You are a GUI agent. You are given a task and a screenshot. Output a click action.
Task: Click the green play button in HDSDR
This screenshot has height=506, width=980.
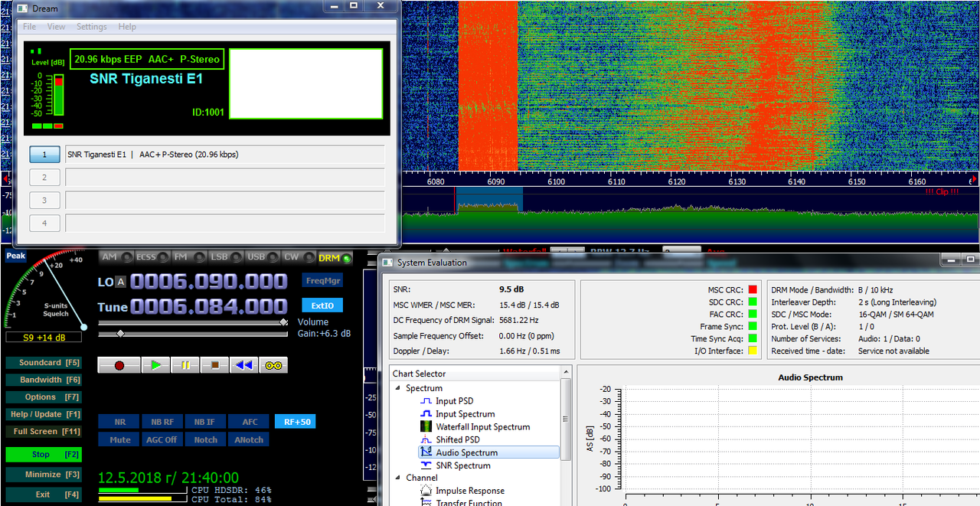point(155,365)
